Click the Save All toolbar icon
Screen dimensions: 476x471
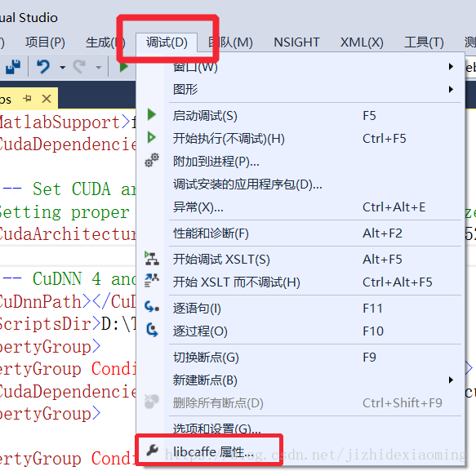(x=13, y=66)
